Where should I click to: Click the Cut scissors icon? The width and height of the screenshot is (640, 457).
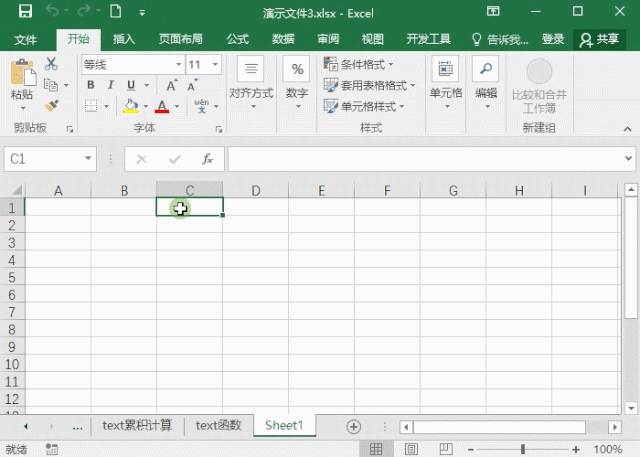51,64
